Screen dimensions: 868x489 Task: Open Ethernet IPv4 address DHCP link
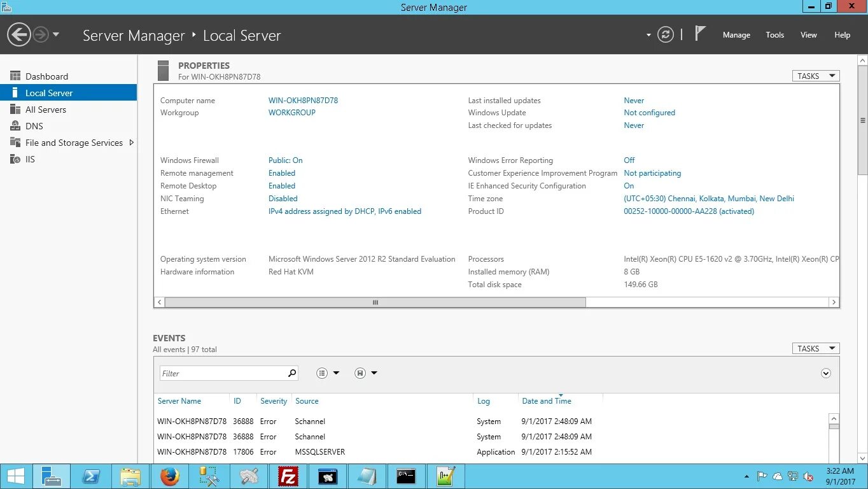pos(345,211)
